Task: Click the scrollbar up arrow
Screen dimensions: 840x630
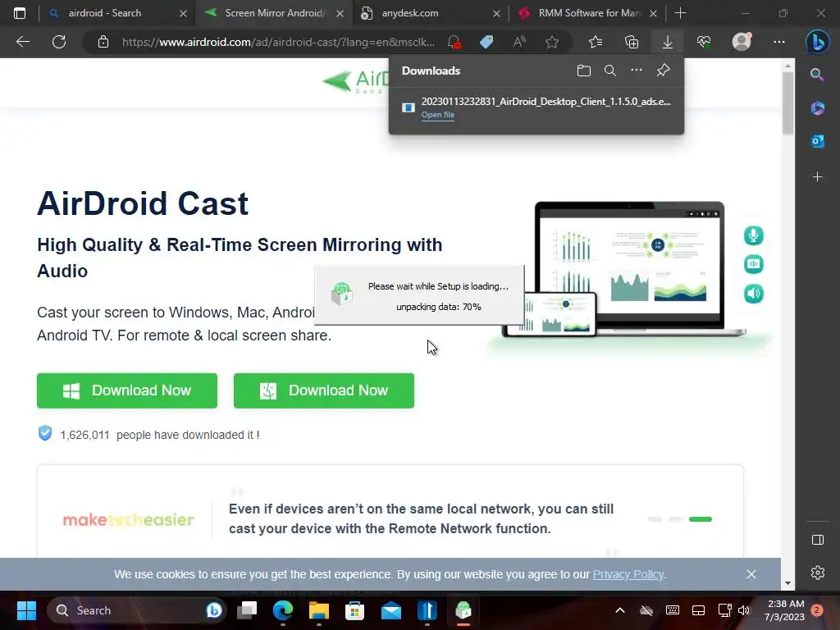Action: tap(787, 66)
